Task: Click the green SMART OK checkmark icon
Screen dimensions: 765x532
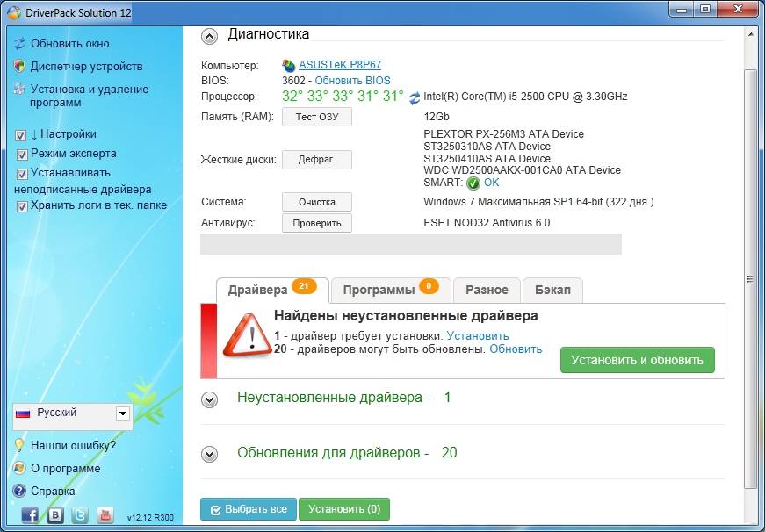Action: click(473, 183)
